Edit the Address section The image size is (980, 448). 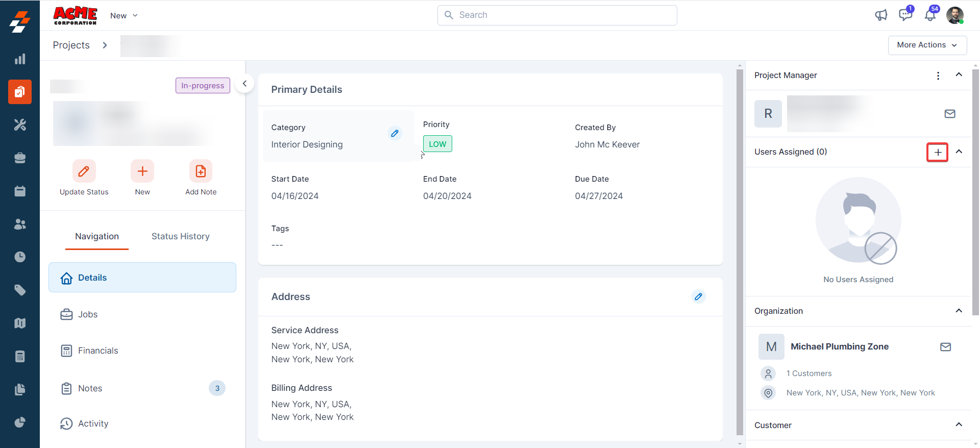[698, 296]
